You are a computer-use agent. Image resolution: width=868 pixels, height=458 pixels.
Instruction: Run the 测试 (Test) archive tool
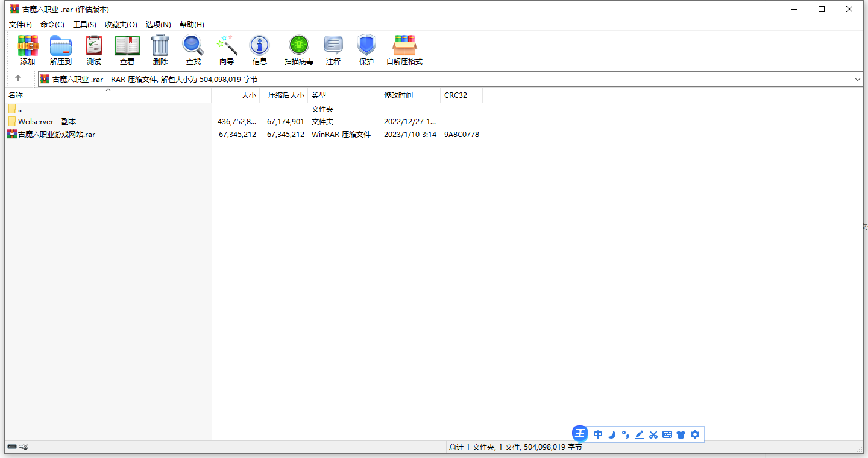click(94, 49)
